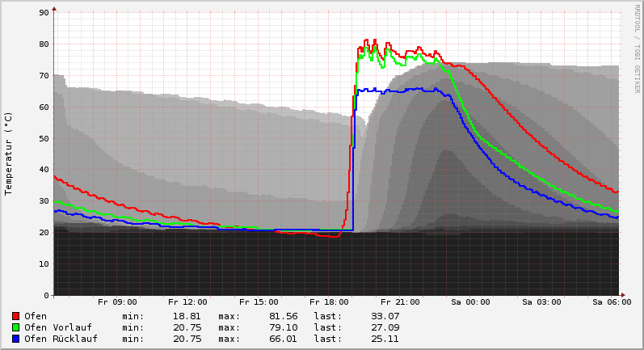Click the green Ofen Vorlauf legend swatch
The width and height of the screenshot is (644, 350).
(15, 327)
